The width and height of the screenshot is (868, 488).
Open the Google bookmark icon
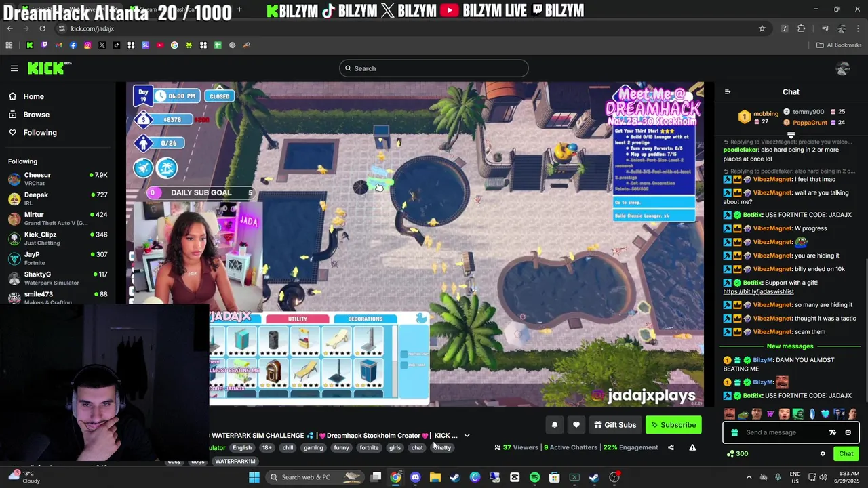174,45
